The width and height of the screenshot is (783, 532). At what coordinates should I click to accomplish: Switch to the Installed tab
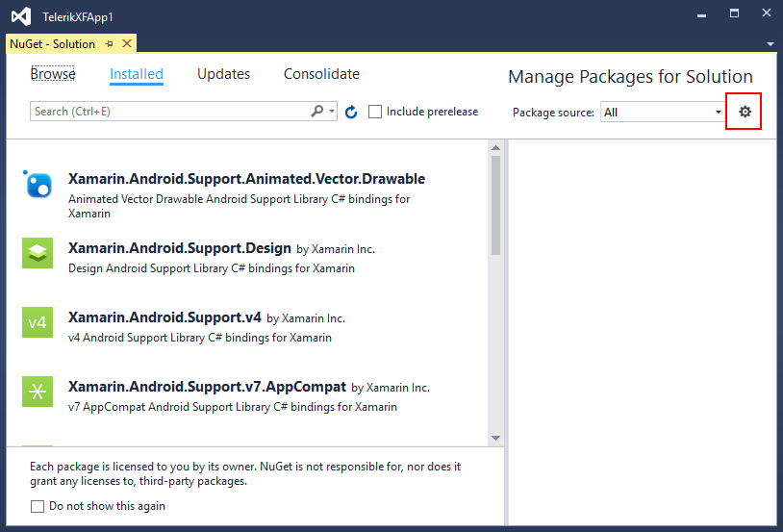(x=137, y=74)
